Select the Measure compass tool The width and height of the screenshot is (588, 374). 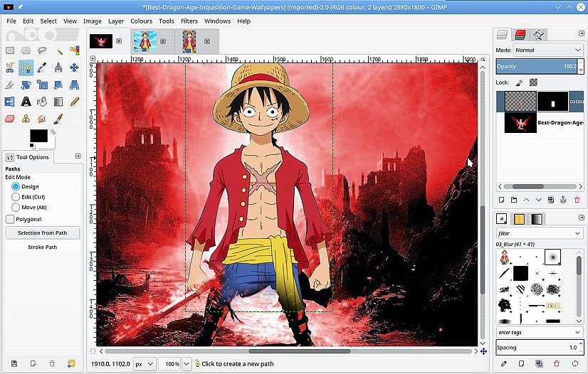click(x=58, y=68)
